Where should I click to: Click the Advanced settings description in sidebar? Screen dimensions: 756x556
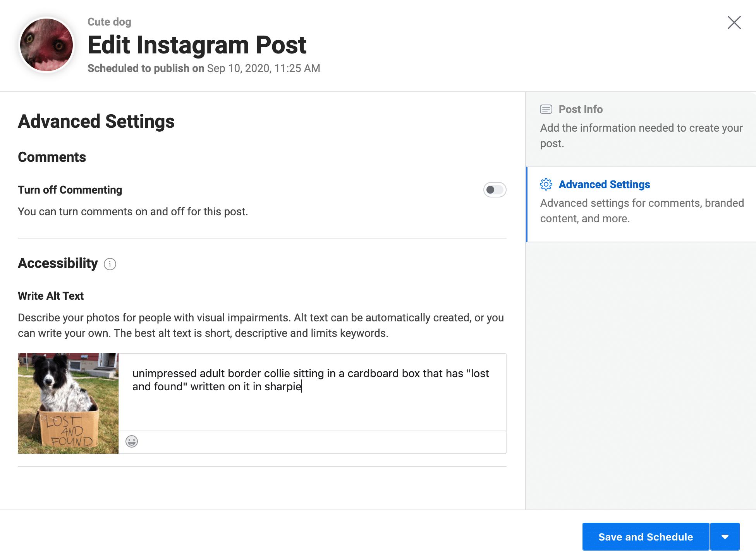pyautogui.click(x=642, y=211)
